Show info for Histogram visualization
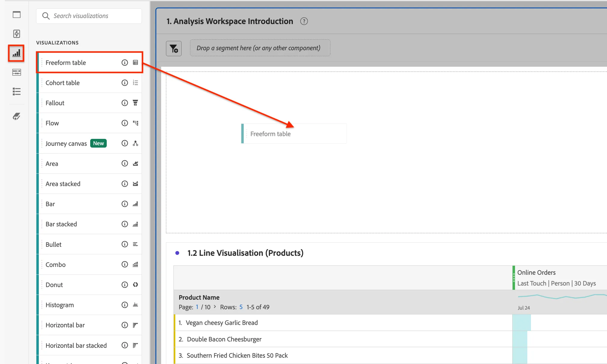Viewport: 607px width, 364px height. [x=124, y=305]
